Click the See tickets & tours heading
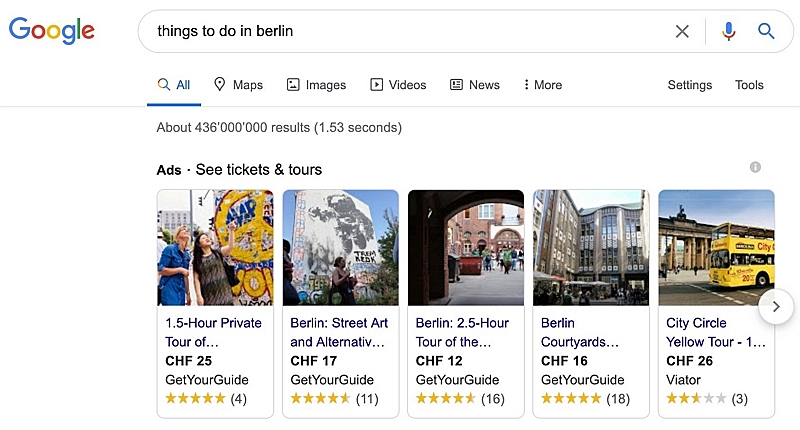Image resolution: width=800 pixels, height=430 pixels. click(x=259, y=169)
